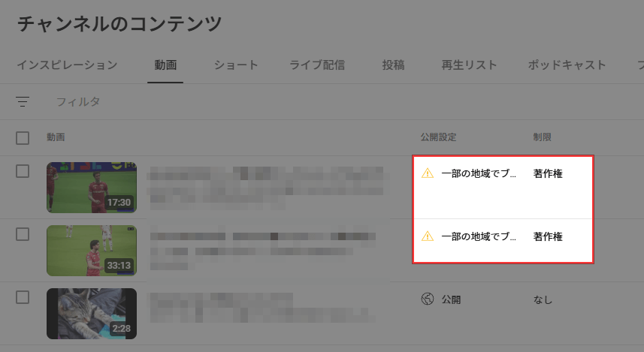Screen dimensions: 644x352
Task: Open the 再生リスト tab
Action: (470, 65)
